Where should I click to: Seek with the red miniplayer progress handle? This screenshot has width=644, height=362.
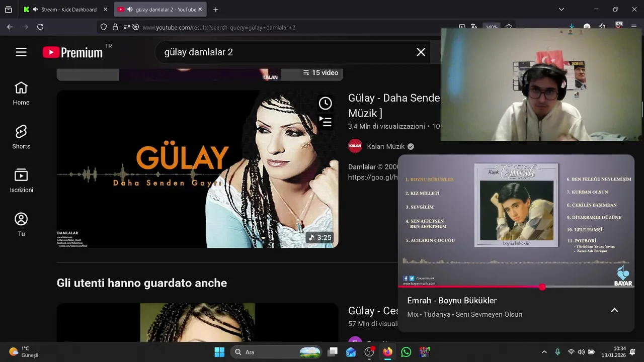(542, 287)
